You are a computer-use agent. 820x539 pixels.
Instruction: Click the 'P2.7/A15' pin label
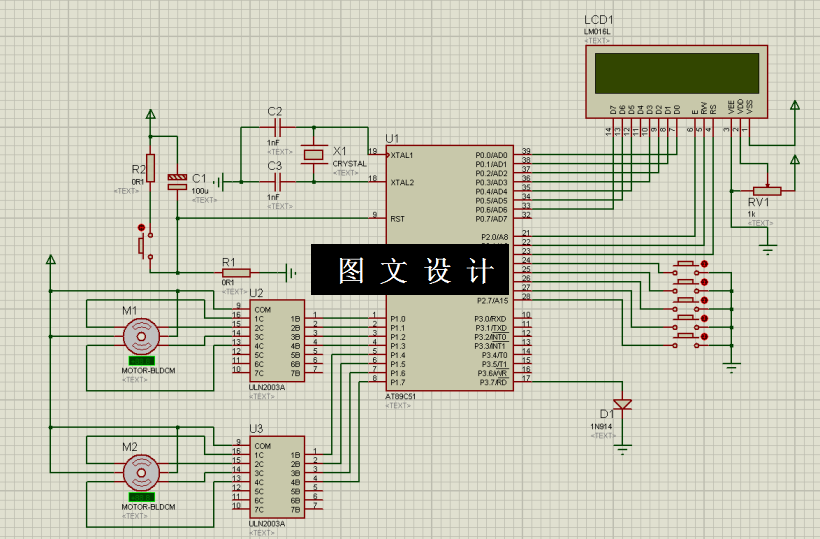[492, 301]
